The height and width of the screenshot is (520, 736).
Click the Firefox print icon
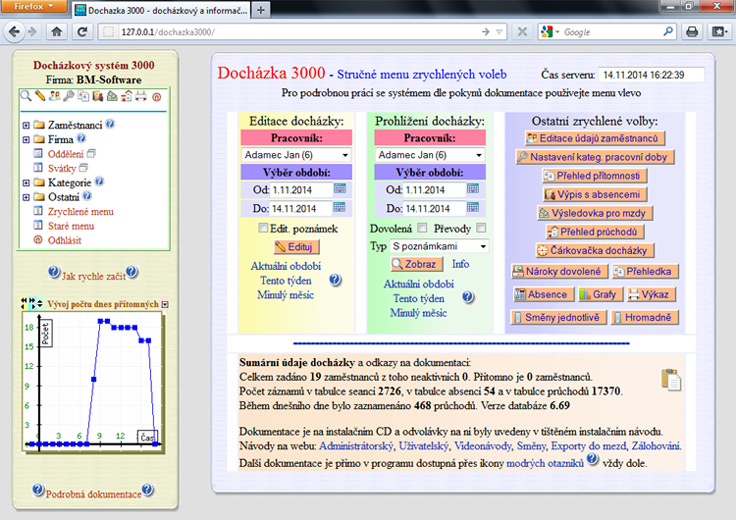pyautogui.click(x=692, y=32)
